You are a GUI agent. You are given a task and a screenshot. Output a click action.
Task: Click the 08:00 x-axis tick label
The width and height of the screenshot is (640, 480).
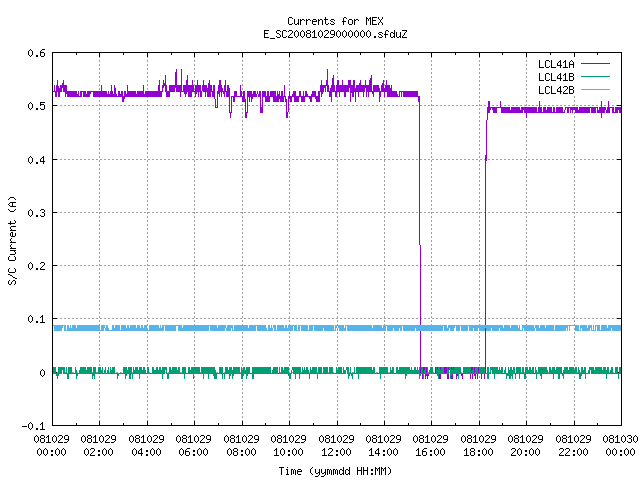pyautogui.click(x=241, y=452)
